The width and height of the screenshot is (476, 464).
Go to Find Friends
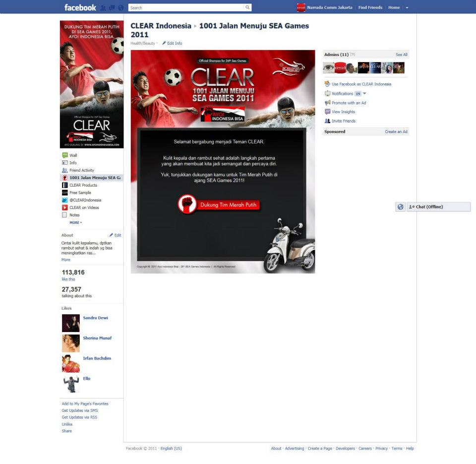coord(370,7)
